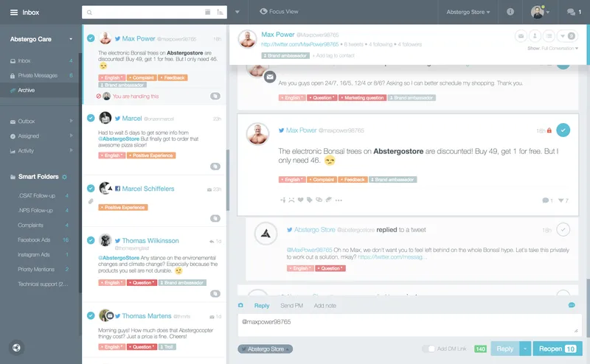Image resolution: width=590 pixels, height=364 pixels.
Task: Click list view icon in contact header
Action: (x=549, y=36)
